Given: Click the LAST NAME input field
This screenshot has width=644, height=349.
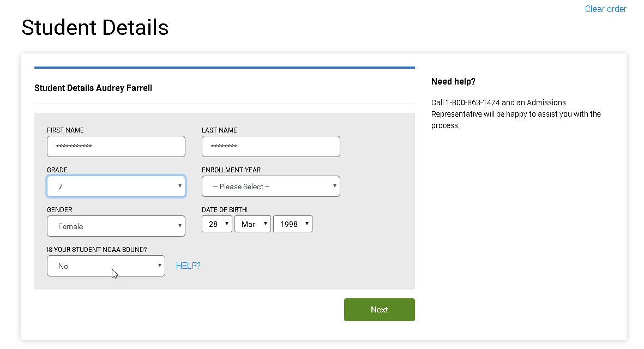Looking at the screenshot, I should click(x=270, y=146).
